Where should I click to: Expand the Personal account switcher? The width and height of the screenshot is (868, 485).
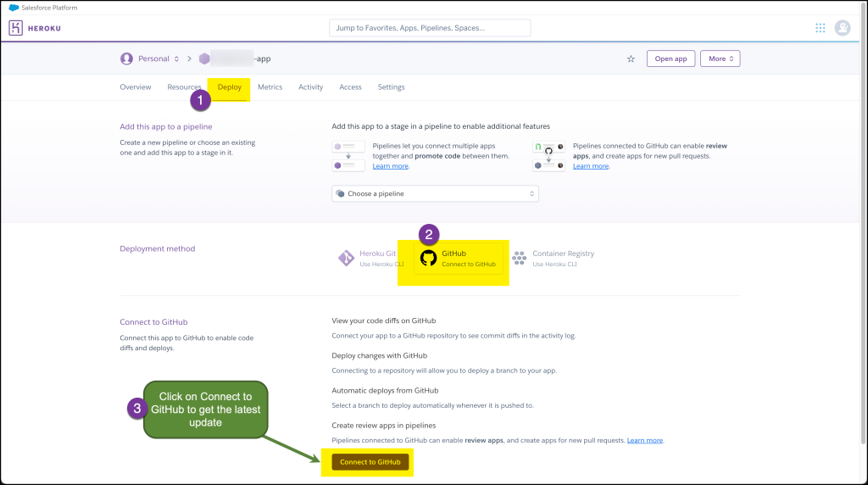tap(176, 59)
